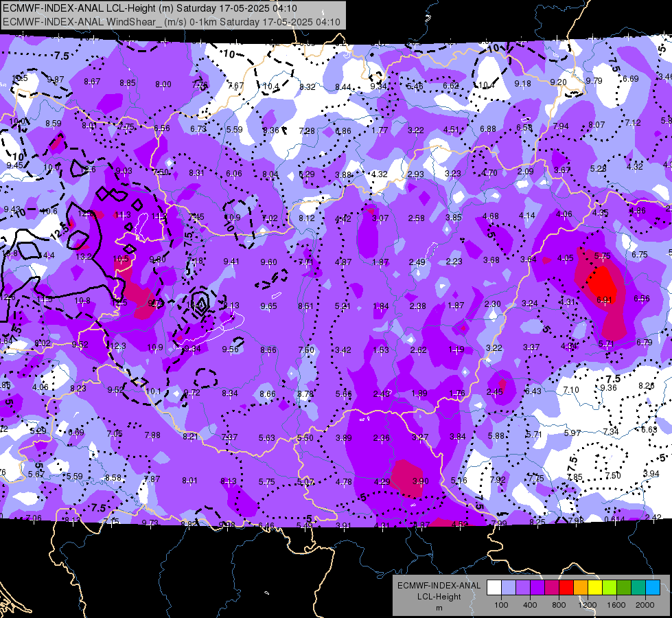Viewport: 672px width, 618px height.
Task: Click the grid value 3.07
Action: tap(380, 218)
